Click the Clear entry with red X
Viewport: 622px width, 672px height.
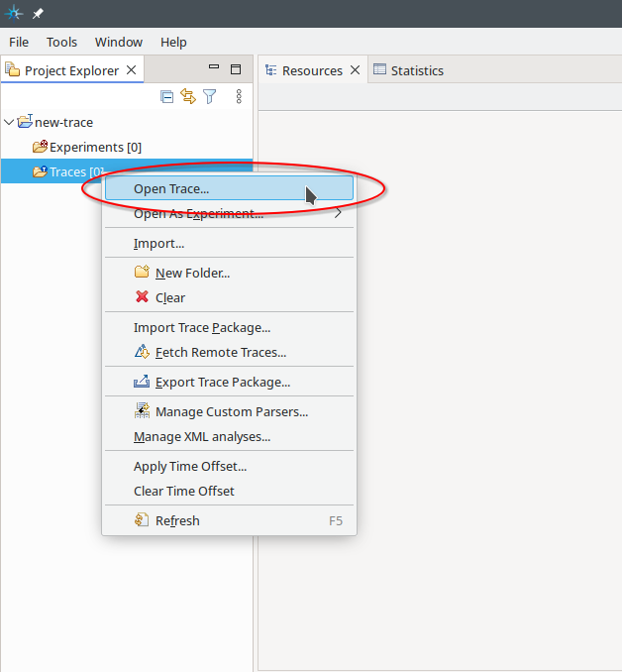tap(169, 297)
